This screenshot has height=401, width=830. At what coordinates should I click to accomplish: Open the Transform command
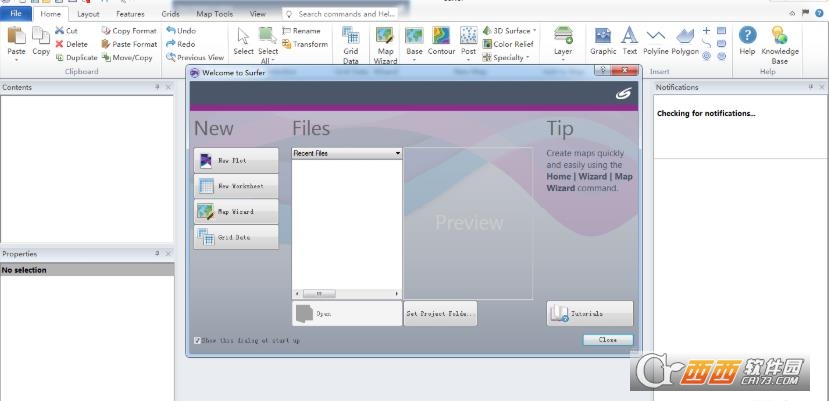coord(305,44)
